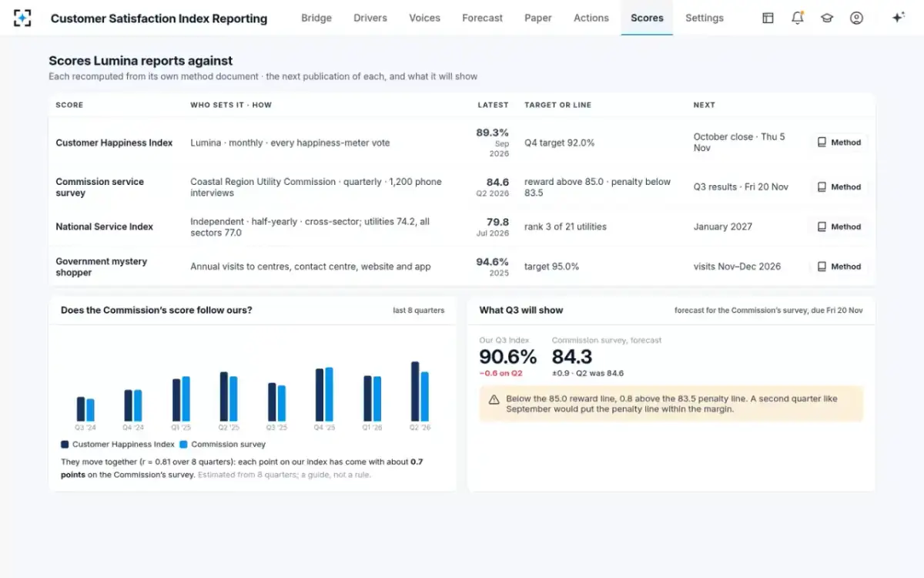Select the National Service Index row name
Viewport: 924px width, 578px height.
pos(104,227)
